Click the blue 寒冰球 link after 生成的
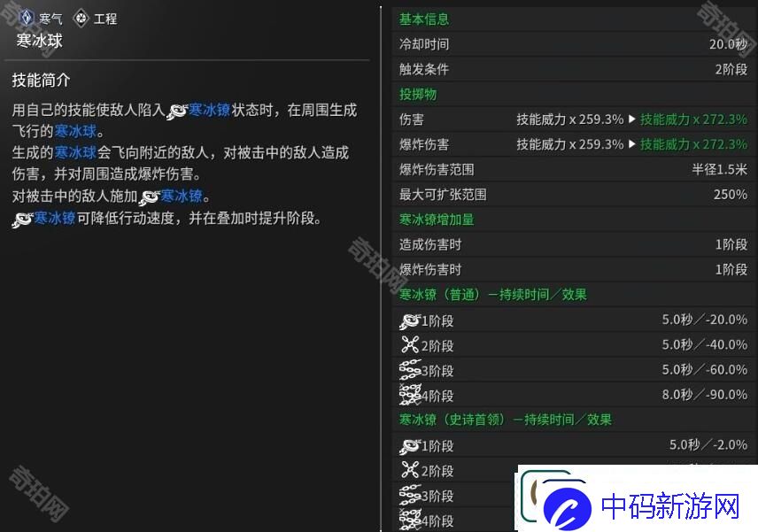 pos(75,152)
